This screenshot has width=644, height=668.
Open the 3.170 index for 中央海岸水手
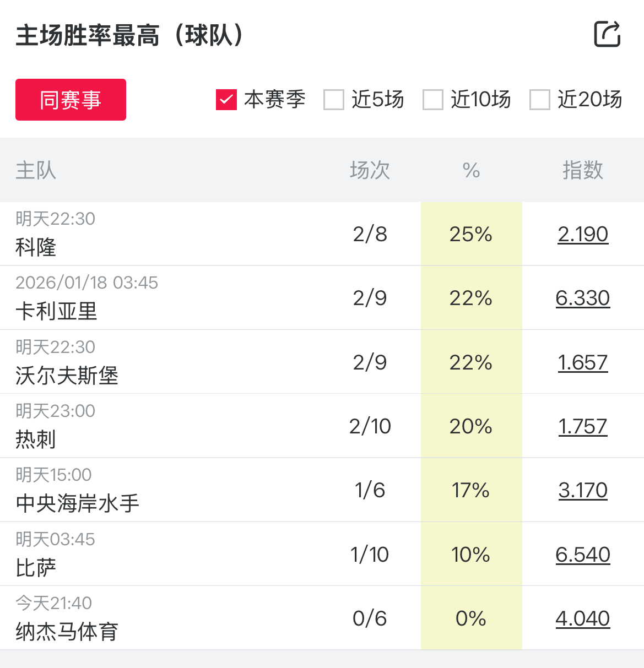click(x=583, y=490)
